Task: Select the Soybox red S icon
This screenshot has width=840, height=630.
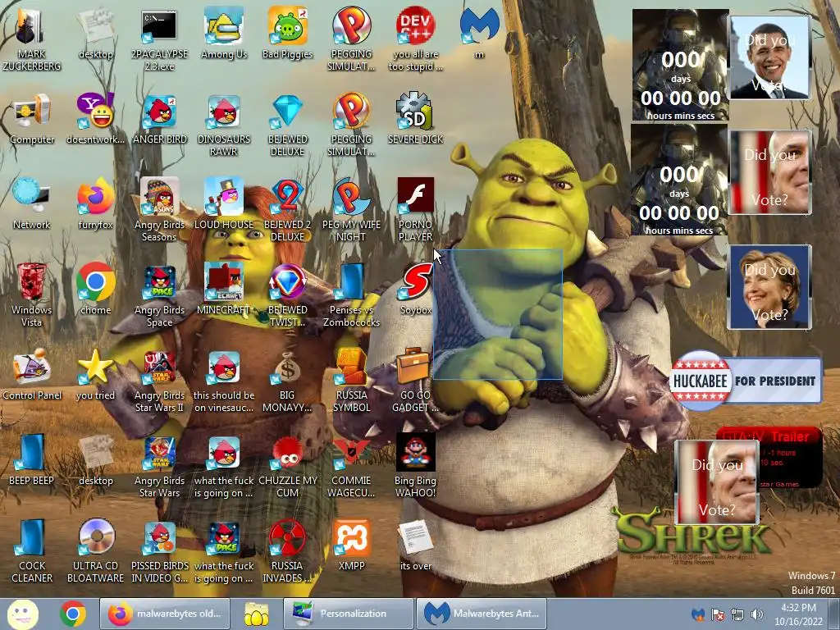Action: 415,290
